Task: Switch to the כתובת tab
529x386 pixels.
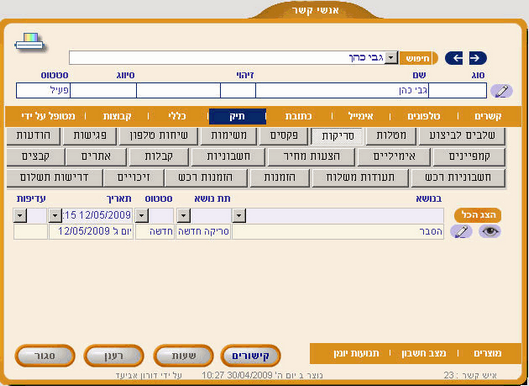Action: pyautogui.click(x=298, y=116)
